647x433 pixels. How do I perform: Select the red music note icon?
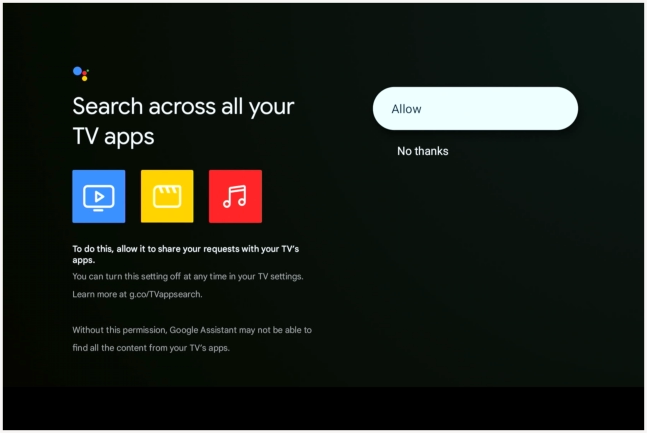tap(235, 196)
